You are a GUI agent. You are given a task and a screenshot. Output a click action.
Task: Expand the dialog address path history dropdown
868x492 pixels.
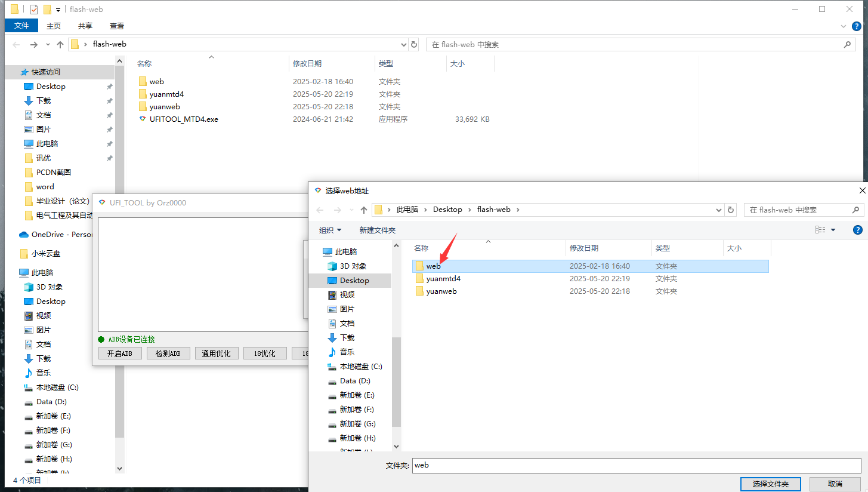click(719, 210)
